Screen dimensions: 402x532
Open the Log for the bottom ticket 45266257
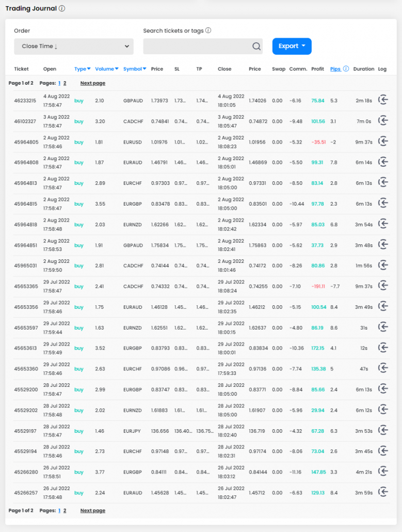(382, 492)
